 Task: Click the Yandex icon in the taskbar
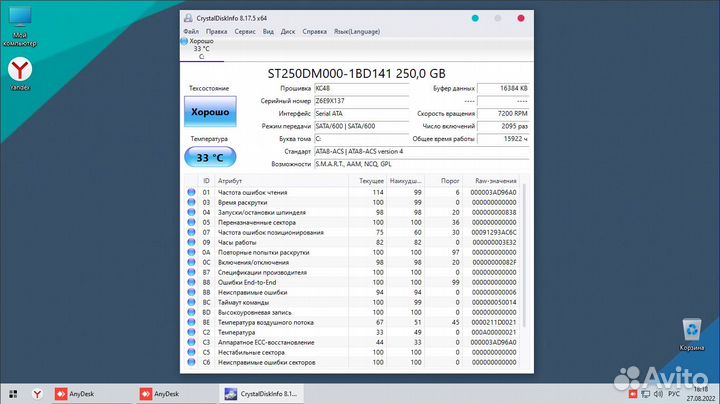coord(37,394)
